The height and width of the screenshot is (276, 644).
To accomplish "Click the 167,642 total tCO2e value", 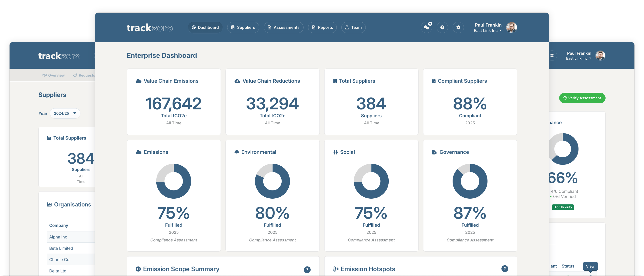I will coord(173,104).
